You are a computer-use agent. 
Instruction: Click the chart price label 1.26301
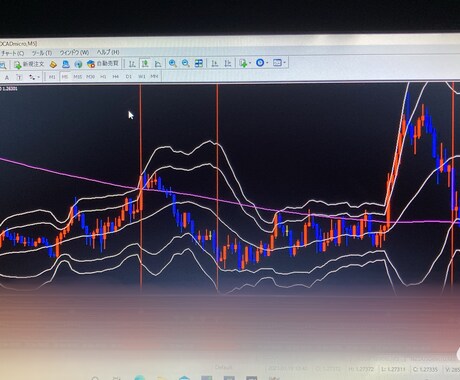(10, 89)
